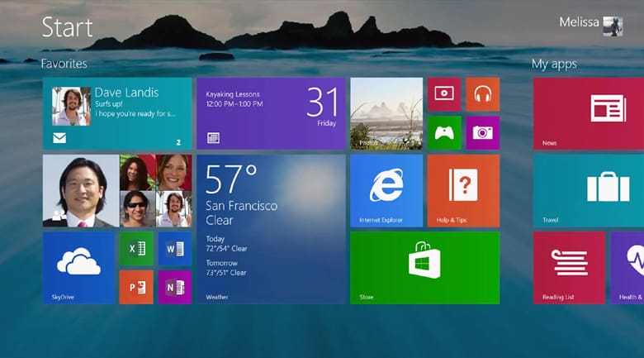Screen dimensions: 644x358
Task: Open the News tile
Action: pyautogui.click(x=589, y=113)
